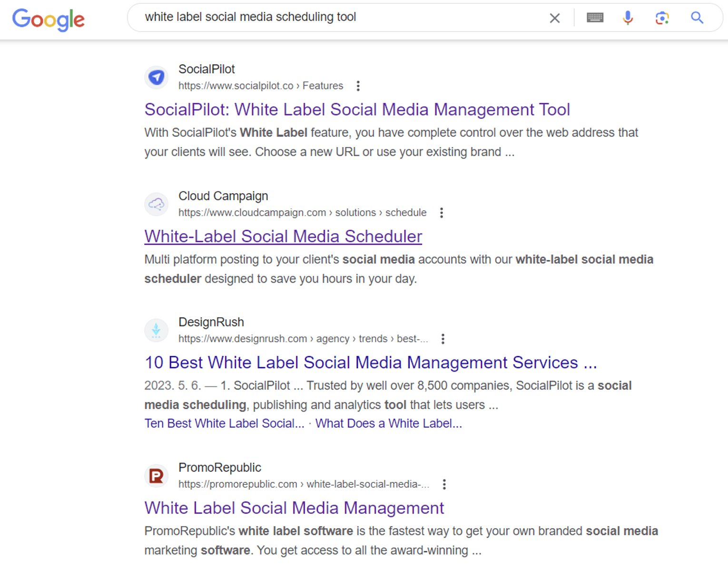Click the Cloud Campaign favicon
The height and width of the screenshot is (579, 728).
pyautogui.click(x=156, y=204)
